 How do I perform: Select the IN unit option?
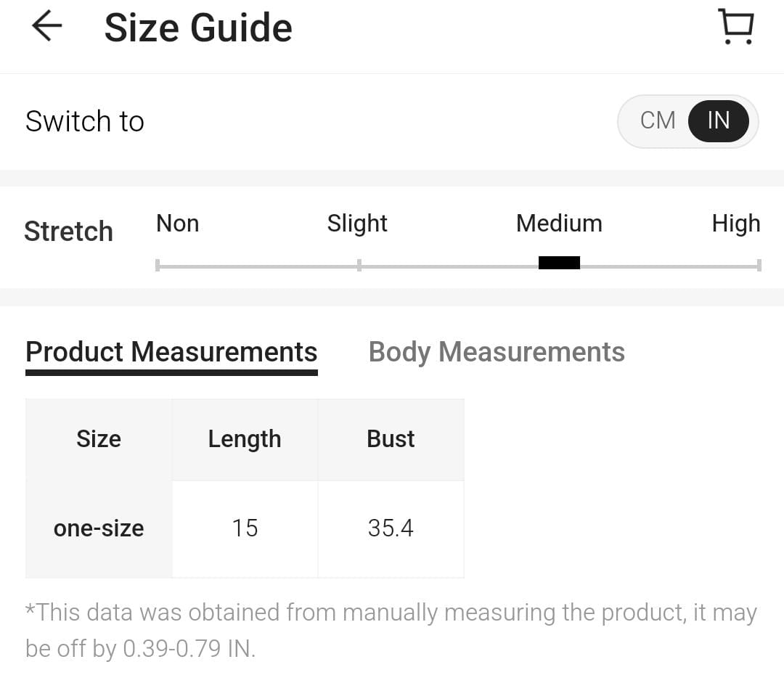coord(718,120)
